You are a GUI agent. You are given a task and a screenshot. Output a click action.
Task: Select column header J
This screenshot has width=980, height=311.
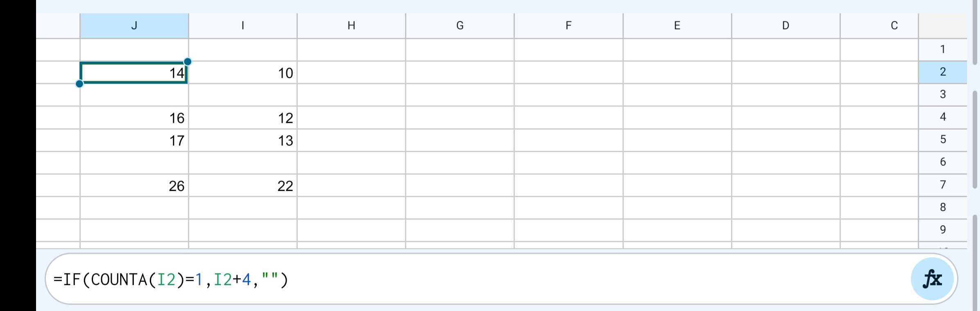coord(134,25)
